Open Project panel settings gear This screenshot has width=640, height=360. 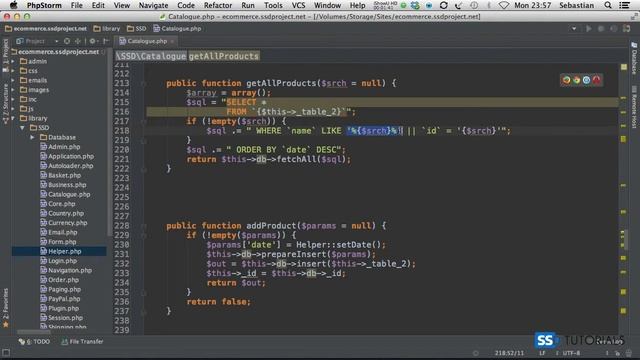pos(93,41)
